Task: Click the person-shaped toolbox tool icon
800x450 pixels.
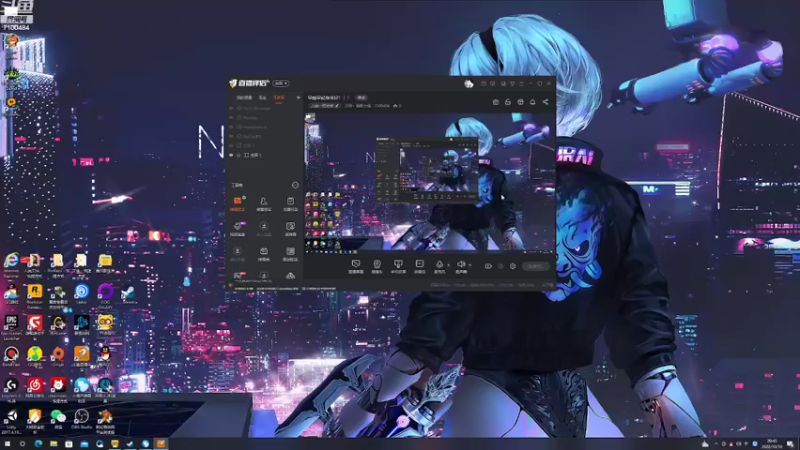Action: tap(264, 204)
